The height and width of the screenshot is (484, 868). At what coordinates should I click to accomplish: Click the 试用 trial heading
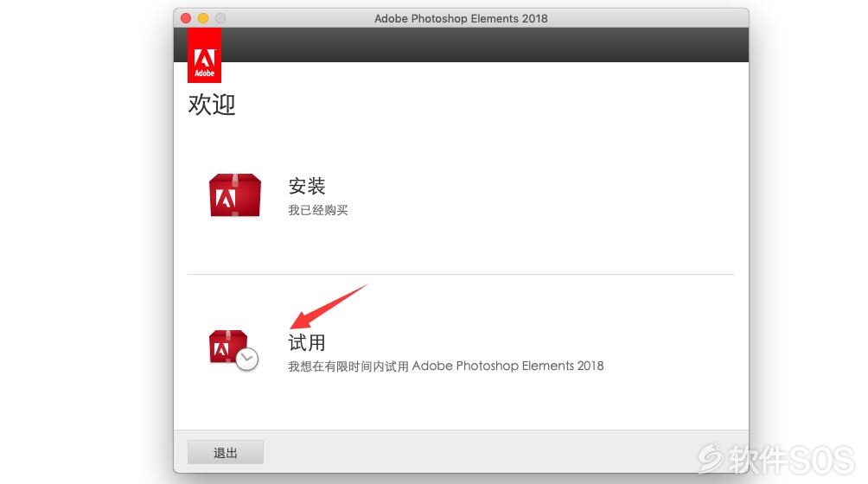point(307,342)
